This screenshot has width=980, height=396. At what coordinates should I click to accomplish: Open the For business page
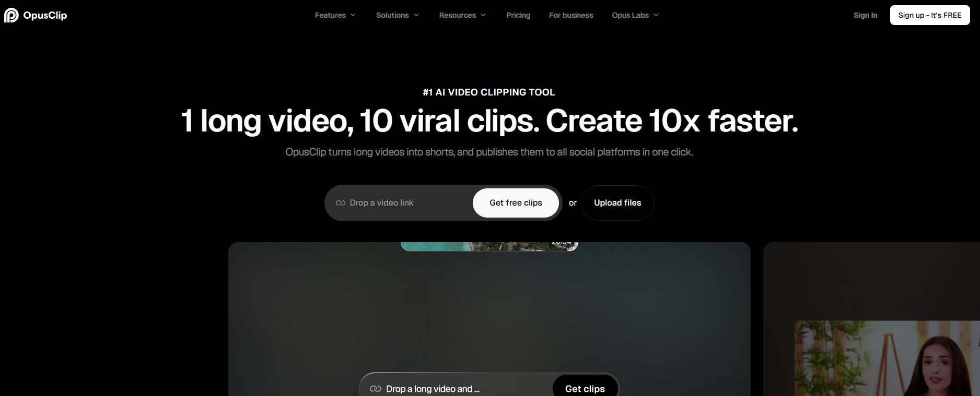click(x=571, y=15)
